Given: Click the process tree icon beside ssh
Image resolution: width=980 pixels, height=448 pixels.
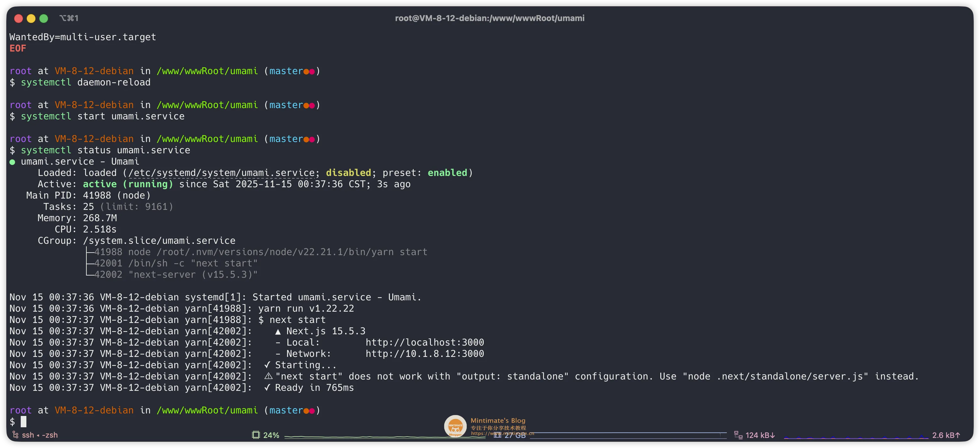Looking at the screenshot, I should click(x=15, y=435).
